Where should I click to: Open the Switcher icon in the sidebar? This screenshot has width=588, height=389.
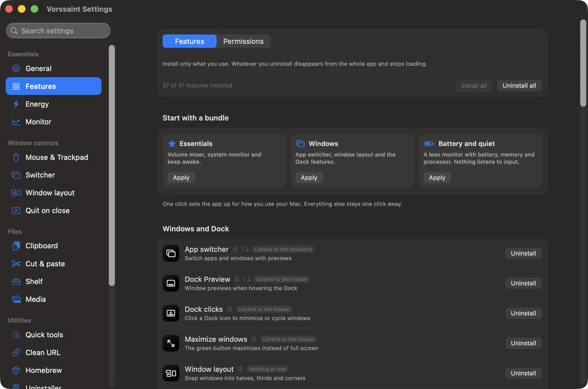(16, 175)
